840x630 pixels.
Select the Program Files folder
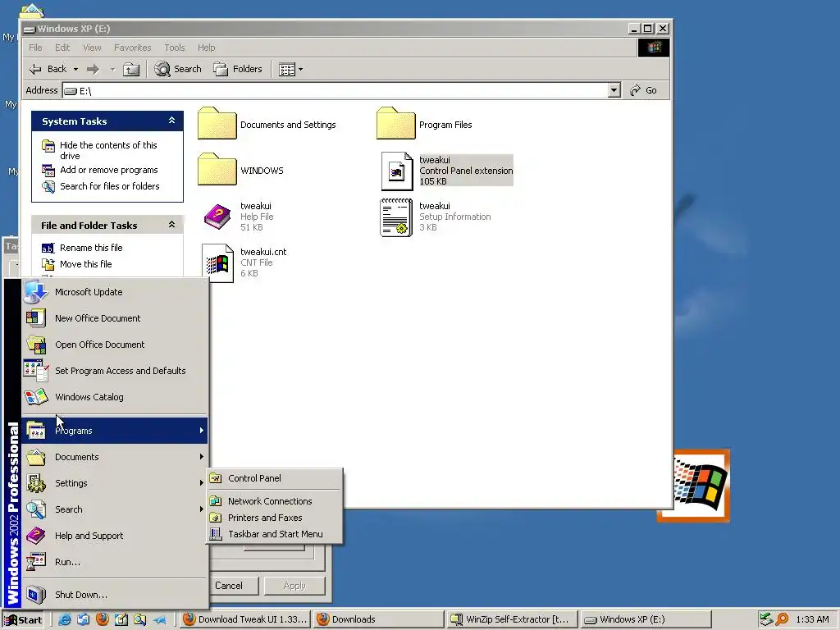(x=424, y=124)
